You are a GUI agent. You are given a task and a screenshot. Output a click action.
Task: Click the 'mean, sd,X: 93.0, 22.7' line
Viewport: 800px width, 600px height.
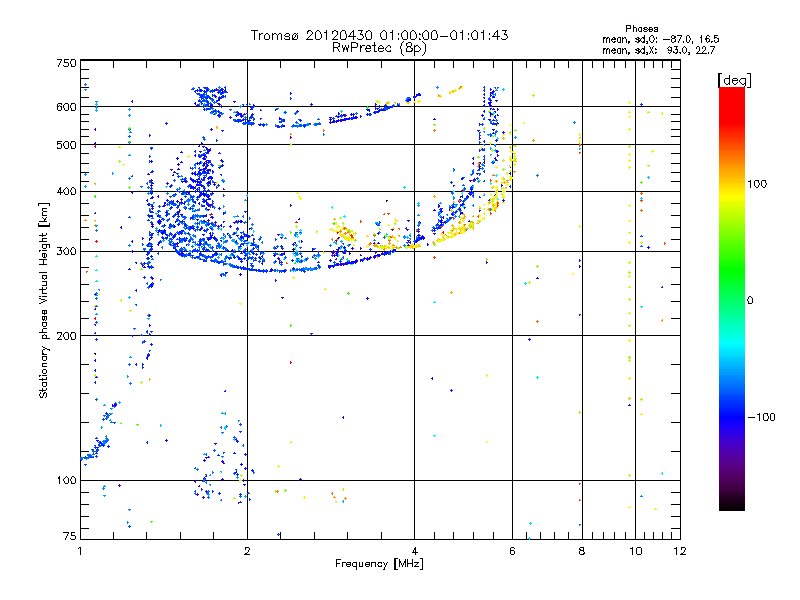659,50
